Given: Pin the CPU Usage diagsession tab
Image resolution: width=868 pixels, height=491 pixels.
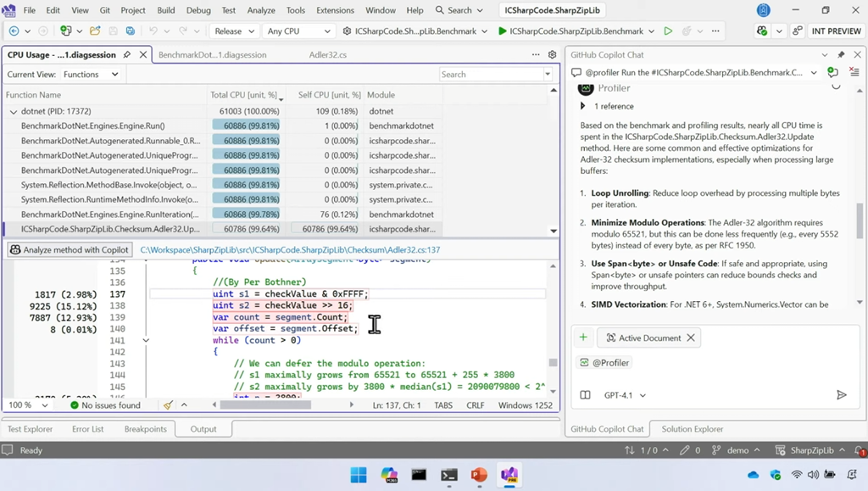Looking at the screenshot, I should (x=127, y=54).
